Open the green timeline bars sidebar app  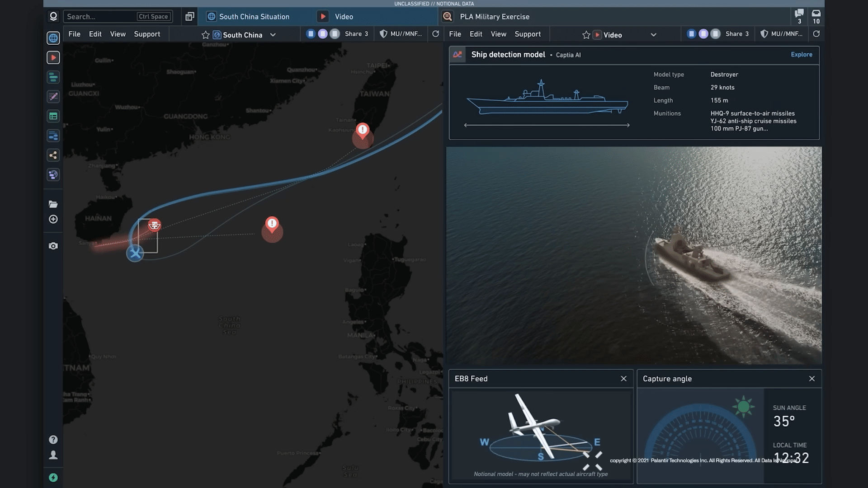[53, 77]
